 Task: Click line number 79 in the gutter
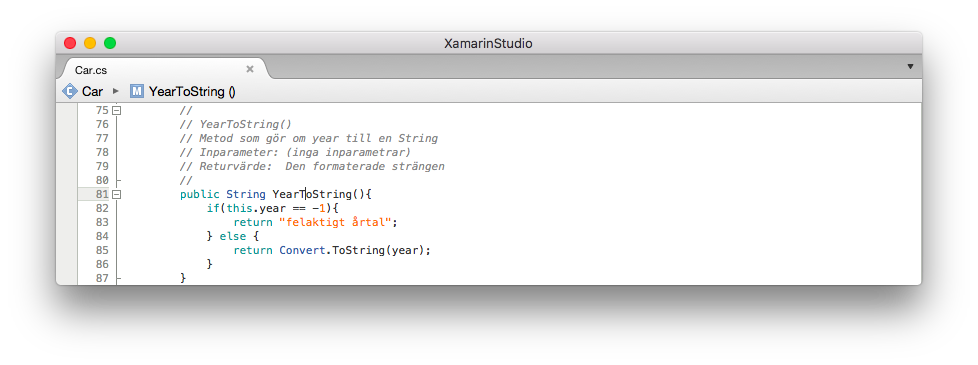pyautogui.click(x=102, y=167)
